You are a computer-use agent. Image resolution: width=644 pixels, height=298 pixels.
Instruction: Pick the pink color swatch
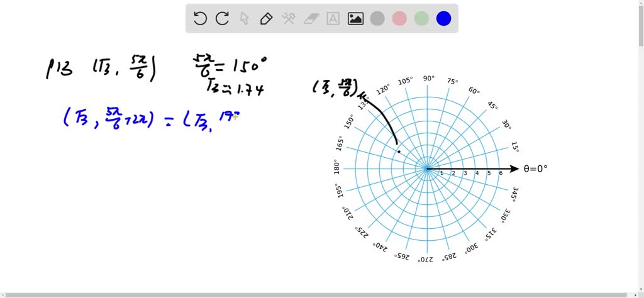tap(399, 18)
